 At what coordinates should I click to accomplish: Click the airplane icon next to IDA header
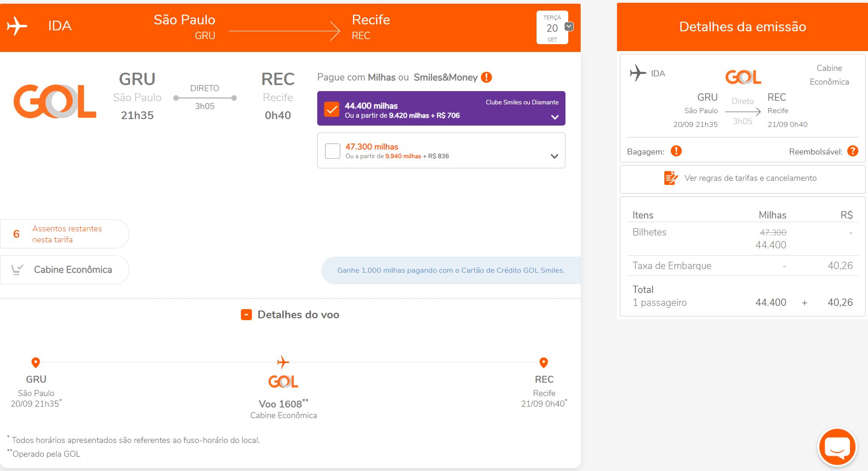17,26
